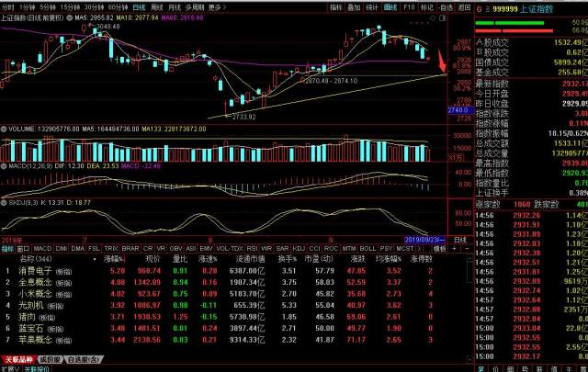Choose the RSI indicator
Viewport: 588px width, 372px height.
click(x=249, y=248)
